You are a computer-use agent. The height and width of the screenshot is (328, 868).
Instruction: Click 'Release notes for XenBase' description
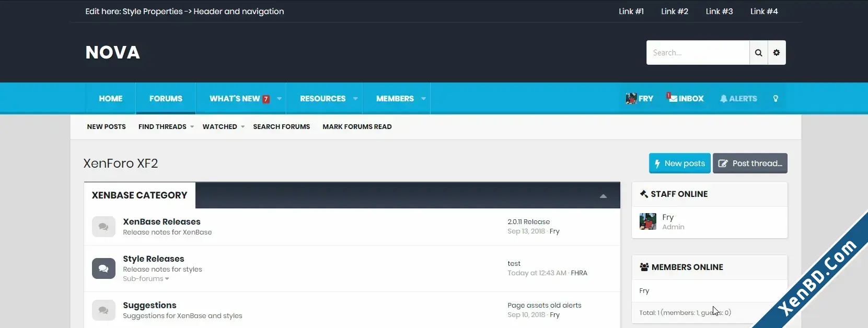click(167, 232)
